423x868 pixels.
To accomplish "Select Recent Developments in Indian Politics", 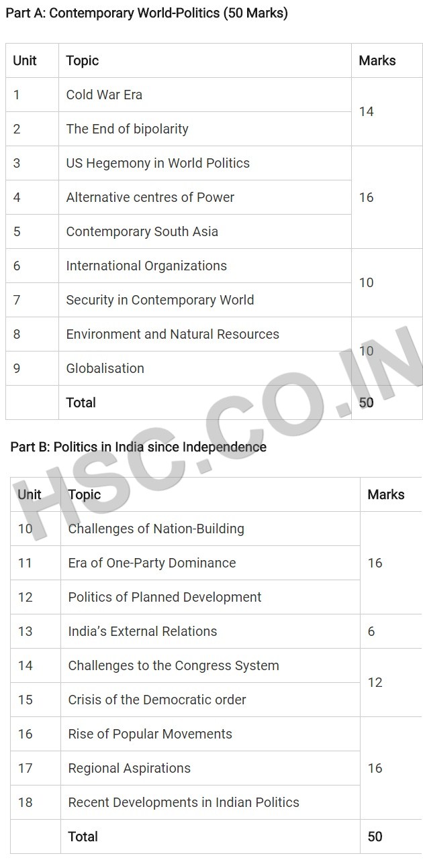I will pyautogui.click(x=183, y=802).
